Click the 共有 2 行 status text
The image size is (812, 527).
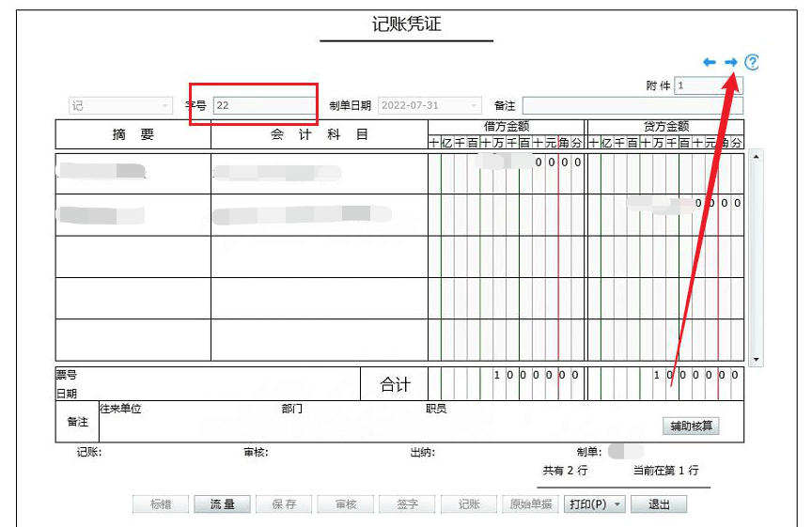[x=565, y=471]
